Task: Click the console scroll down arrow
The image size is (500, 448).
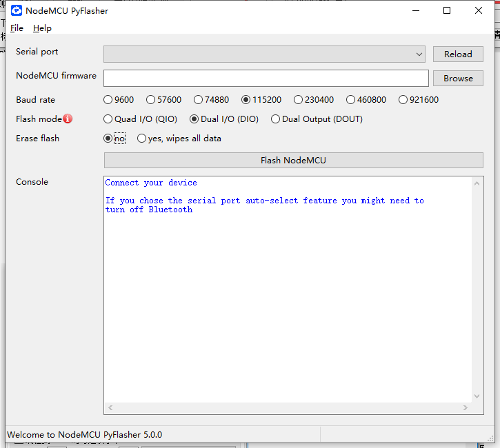Action: [477, 396]
